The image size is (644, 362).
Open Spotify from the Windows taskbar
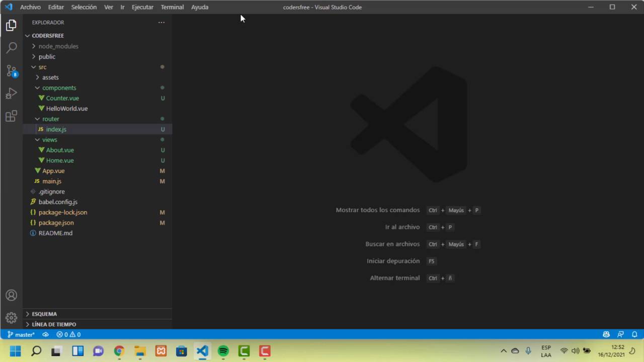[x=223, y=351]
